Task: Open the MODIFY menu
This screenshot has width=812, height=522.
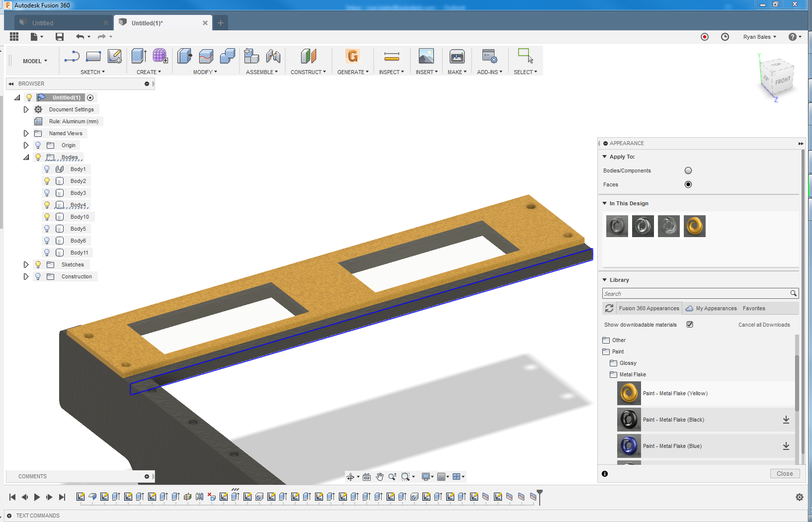Action: click(205, 72)
